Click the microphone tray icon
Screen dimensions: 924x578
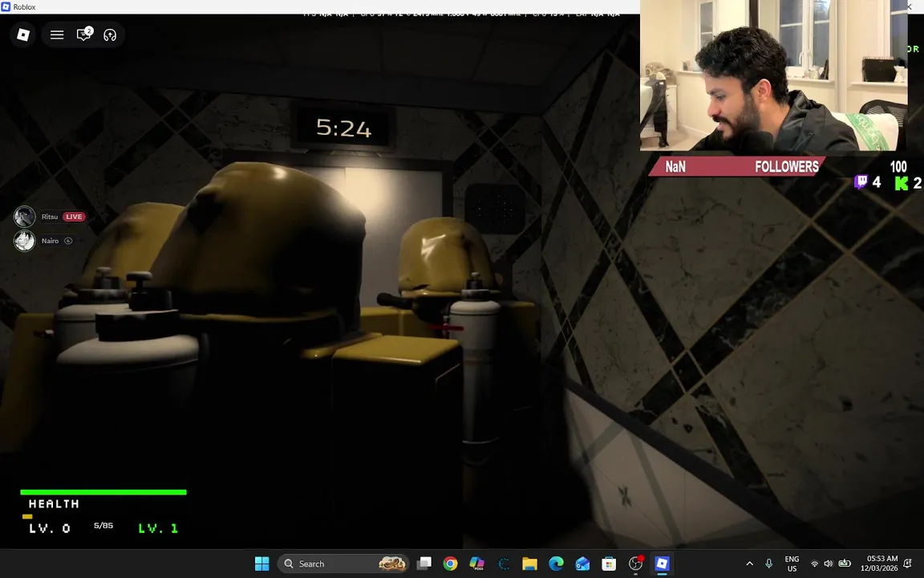(x=769, y=564)
